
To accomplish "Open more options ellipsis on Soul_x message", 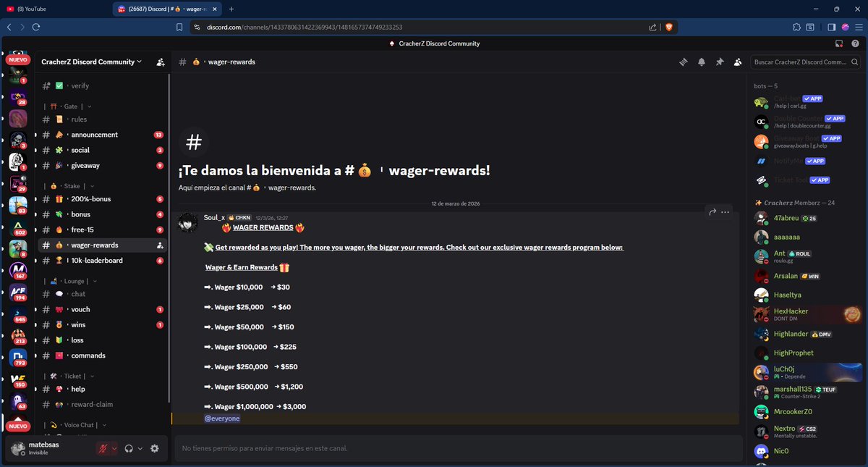I will click(726, 212).
